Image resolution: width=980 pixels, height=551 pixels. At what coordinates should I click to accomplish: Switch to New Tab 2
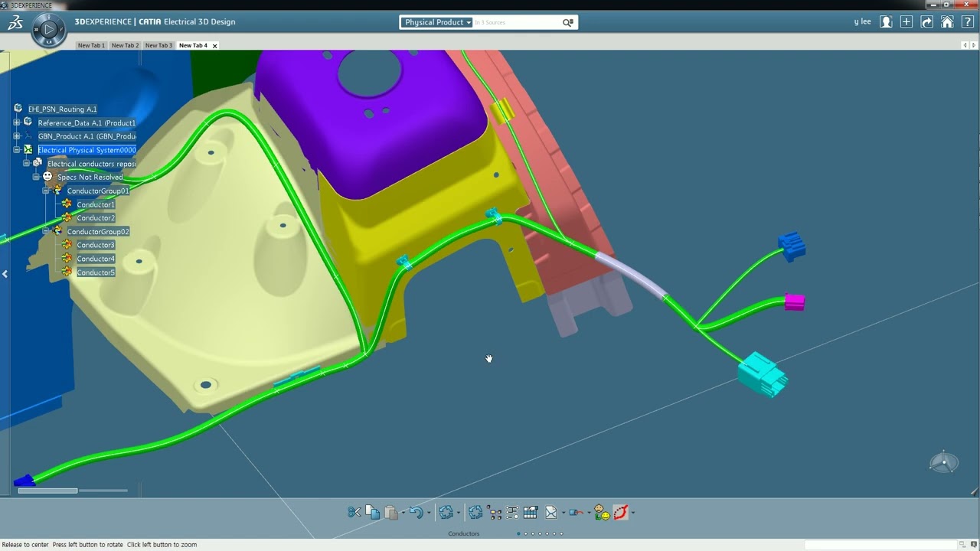[125, 45]
